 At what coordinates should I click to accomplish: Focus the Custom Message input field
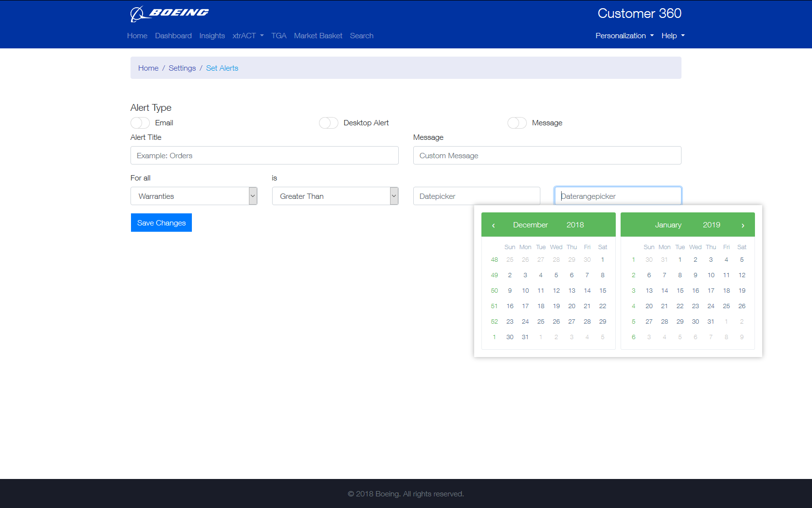[x=547, y=155]
